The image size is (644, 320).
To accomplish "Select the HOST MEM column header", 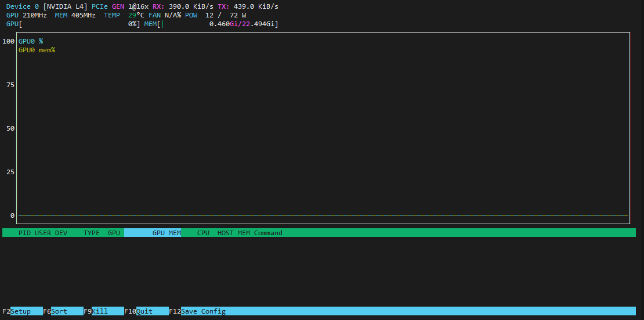I will (233, 233).
